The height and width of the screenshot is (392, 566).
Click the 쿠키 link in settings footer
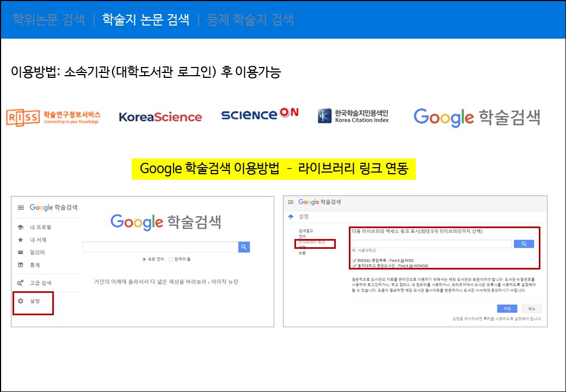pyautogui.click(x=486, y=318)
